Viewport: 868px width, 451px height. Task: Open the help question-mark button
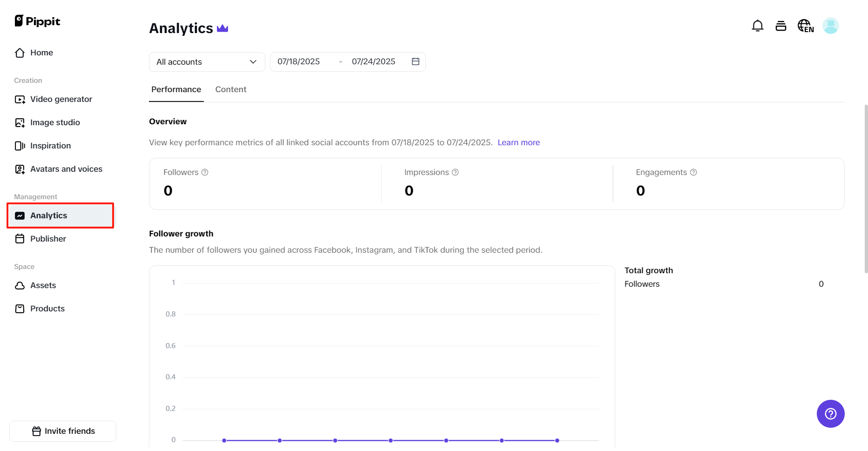(830, 413)
